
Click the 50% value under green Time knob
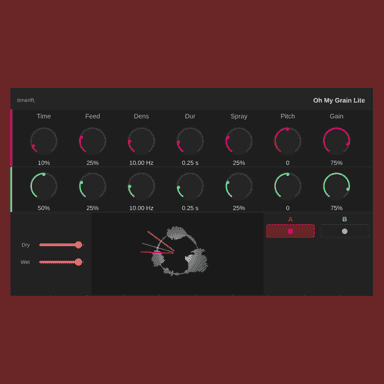click(x=44, y=208)
